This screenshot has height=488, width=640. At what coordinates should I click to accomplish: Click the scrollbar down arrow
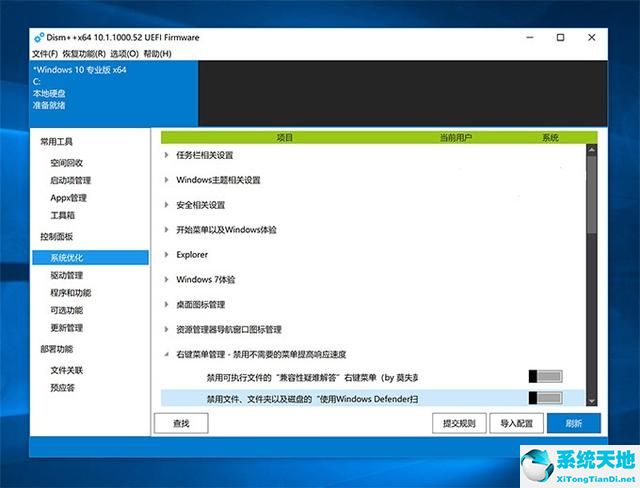click(591, 401)
